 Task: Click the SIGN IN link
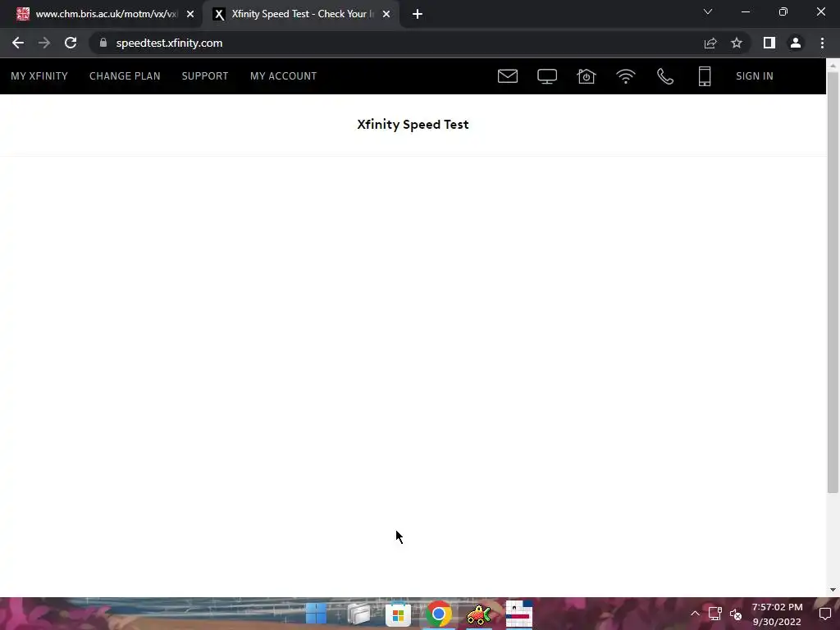[755, 76]
